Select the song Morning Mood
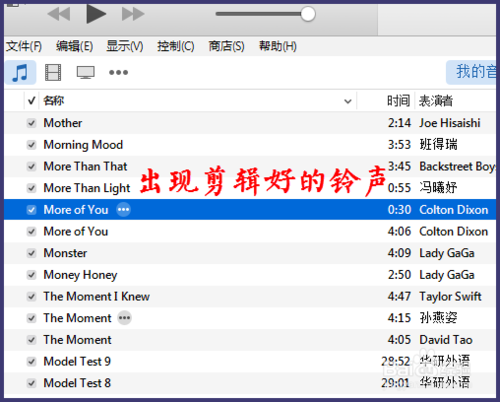This screenshot has width=500, height=402. coord(83,145)
